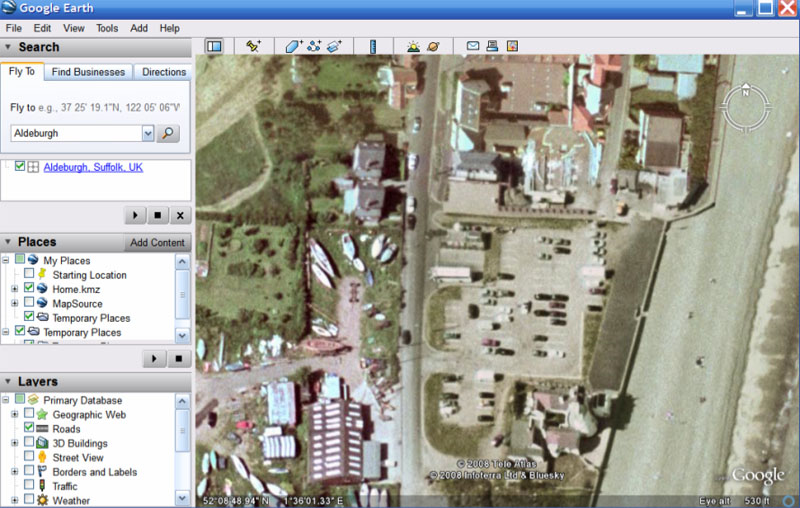Select the Fly To tab
Viewport: 800px width, 508px height.
(22, 71)
